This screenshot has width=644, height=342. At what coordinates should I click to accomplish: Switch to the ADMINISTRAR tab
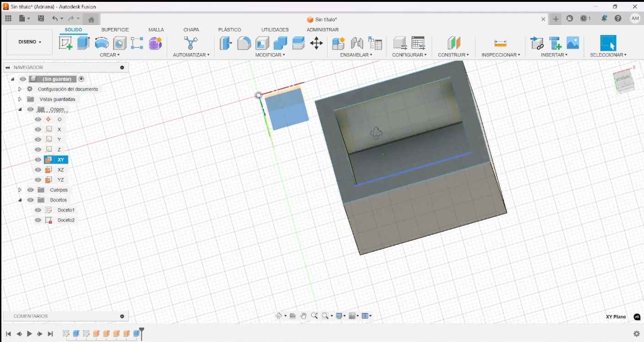(322, 30)
